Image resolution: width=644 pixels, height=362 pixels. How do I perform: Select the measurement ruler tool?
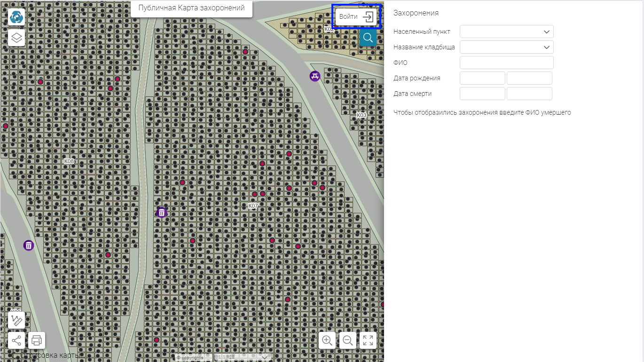tap(16, 320)
